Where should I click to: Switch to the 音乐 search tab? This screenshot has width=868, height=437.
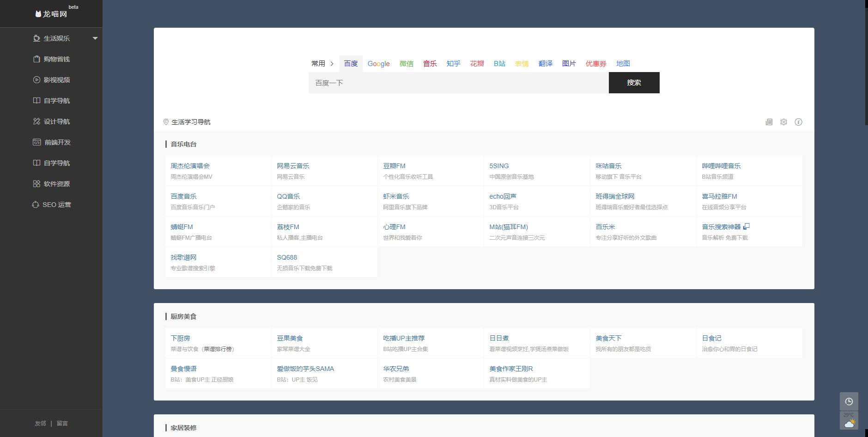tap(430, 64)
